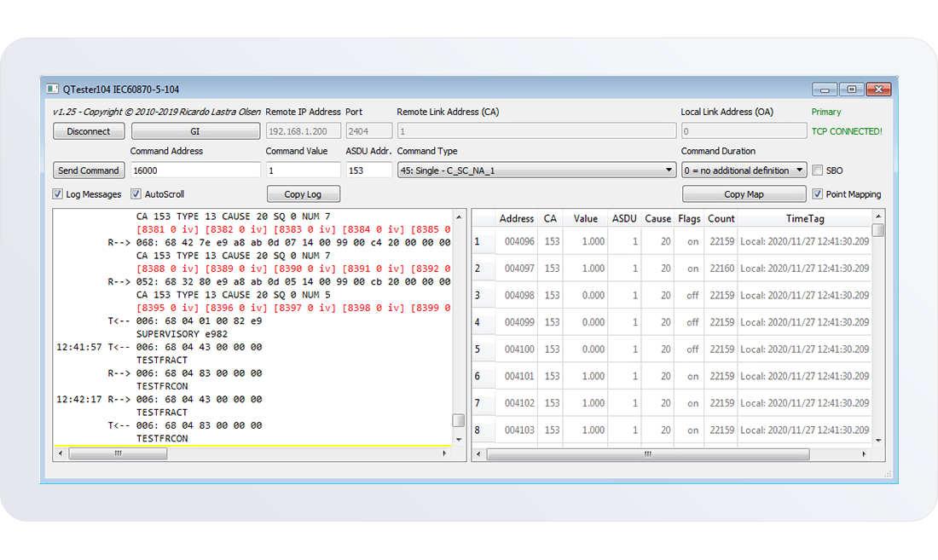Toggle the AutoScroll checkbox

coord(136,194)
